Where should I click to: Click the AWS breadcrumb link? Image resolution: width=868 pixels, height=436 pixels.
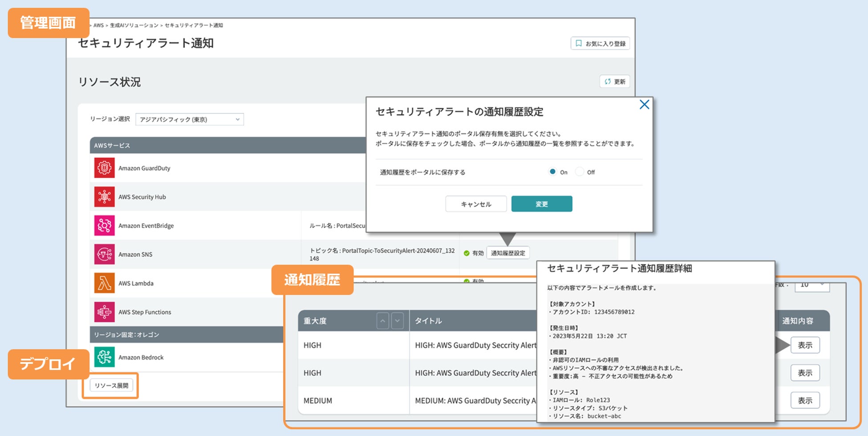point(98,25)
